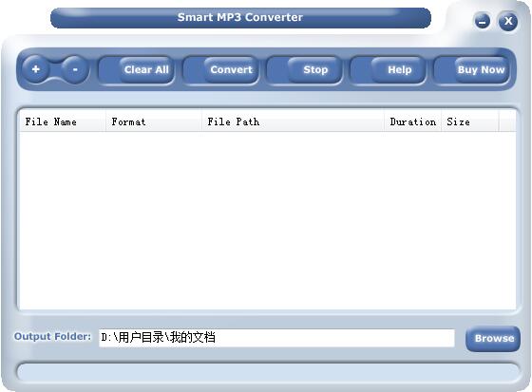This screenshot has height=392, width=532.
Task: Sort list by Duration column
Action: coord(413,121)
